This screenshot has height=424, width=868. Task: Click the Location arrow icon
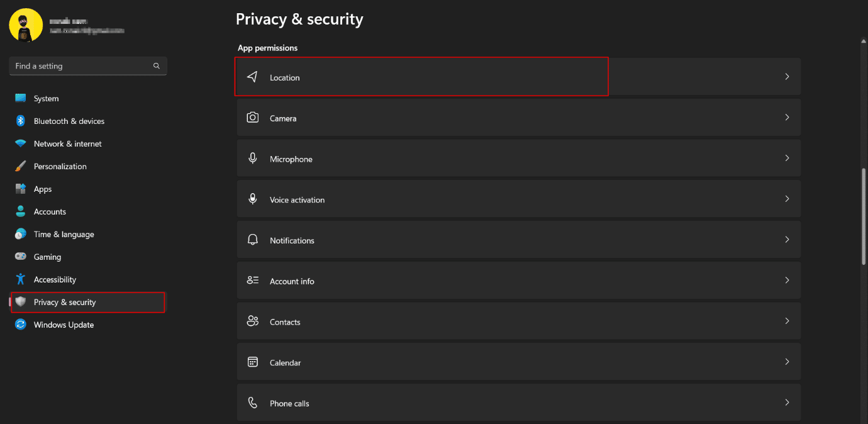coord(252,77)
